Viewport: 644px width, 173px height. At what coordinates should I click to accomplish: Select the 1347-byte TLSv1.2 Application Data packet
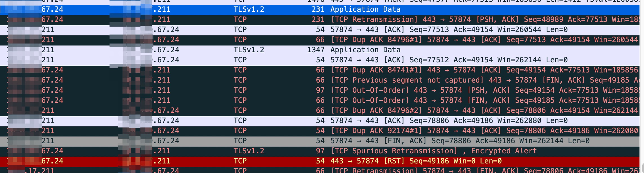(365, 50)
